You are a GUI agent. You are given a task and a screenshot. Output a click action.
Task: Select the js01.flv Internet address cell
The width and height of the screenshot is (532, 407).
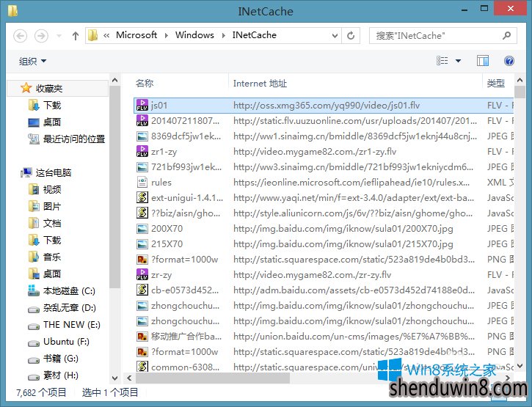[x=327, y=106]
